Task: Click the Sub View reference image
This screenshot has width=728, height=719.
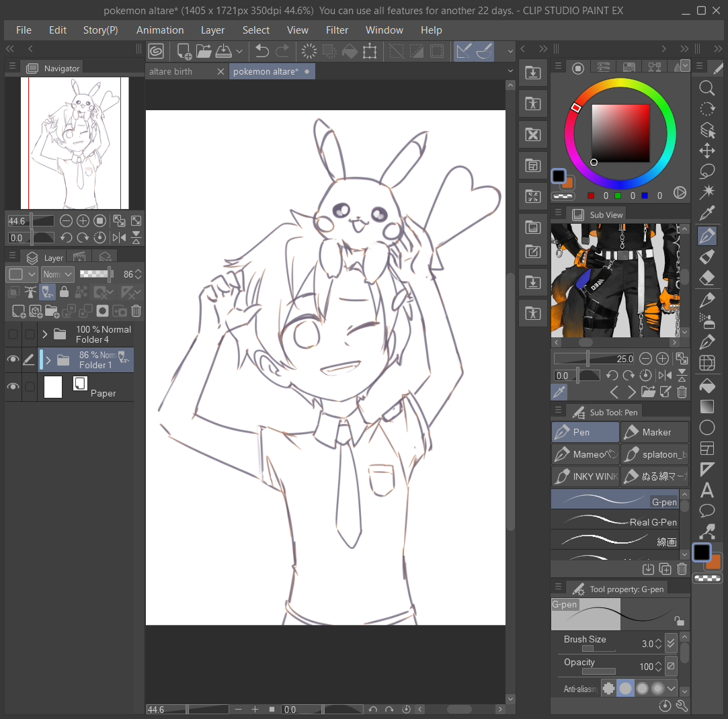Action: point(615,280)
